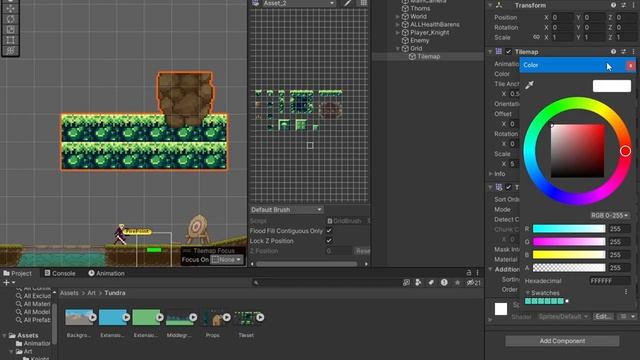This screenshot has width=640, height=360.
Task: Click the Transform component icon
Action: coord(499,5)
